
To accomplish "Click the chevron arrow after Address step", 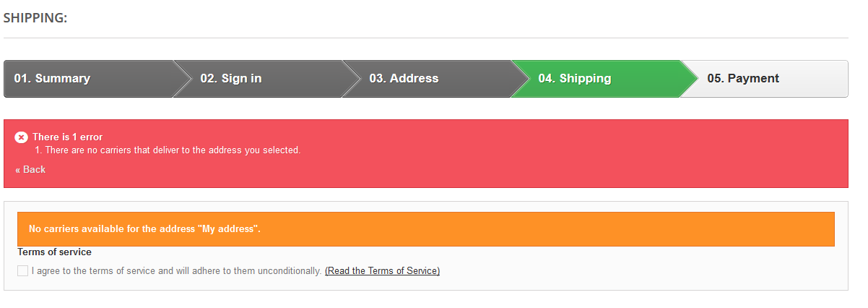I will [x=521, y=79].
